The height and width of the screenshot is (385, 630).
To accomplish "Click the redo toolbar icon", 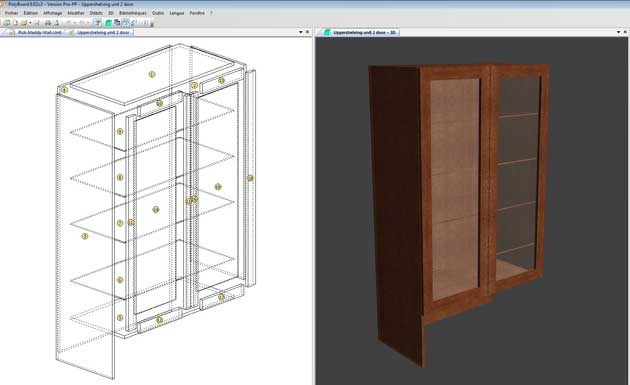I will click(x=82, y=23).
